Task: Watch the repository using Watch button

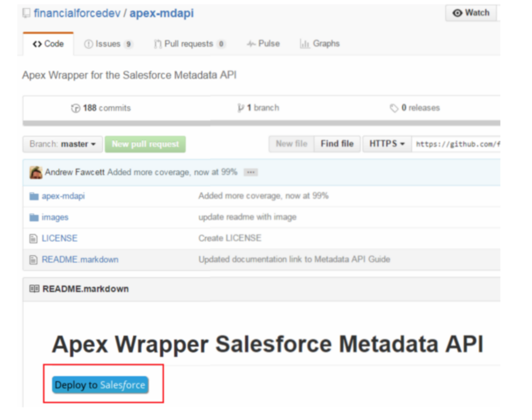Action: click(471, 13)
